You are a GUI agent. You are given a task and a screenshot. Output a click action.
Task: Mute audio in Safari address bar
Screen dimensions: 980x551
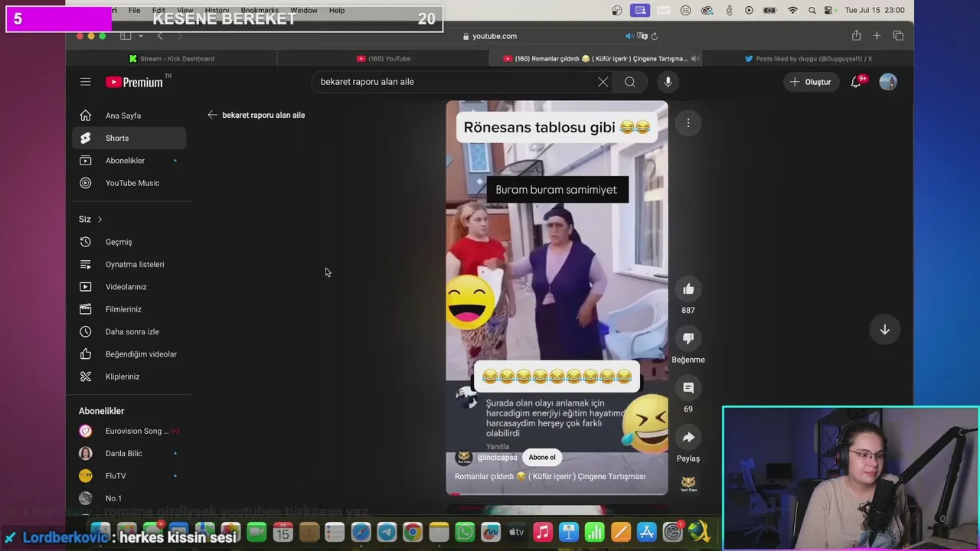[x=629, y=36]
